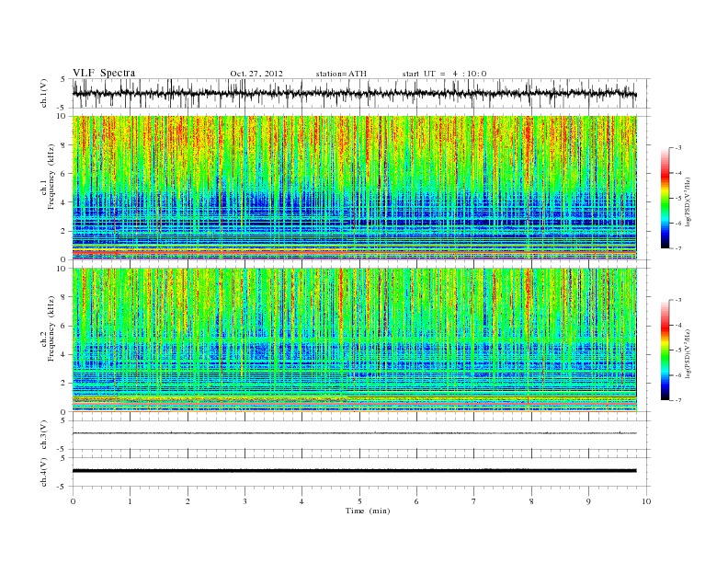Click the 'station=ATH' label

click(341, 74)
